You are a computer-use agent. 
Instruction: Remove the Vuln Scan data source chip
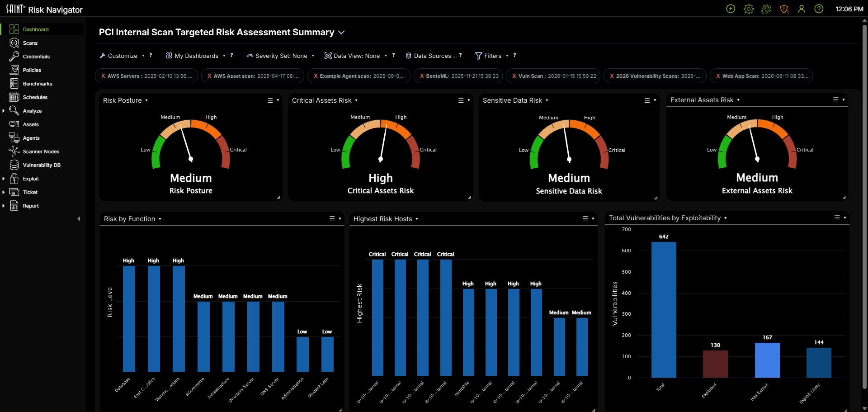514,76
